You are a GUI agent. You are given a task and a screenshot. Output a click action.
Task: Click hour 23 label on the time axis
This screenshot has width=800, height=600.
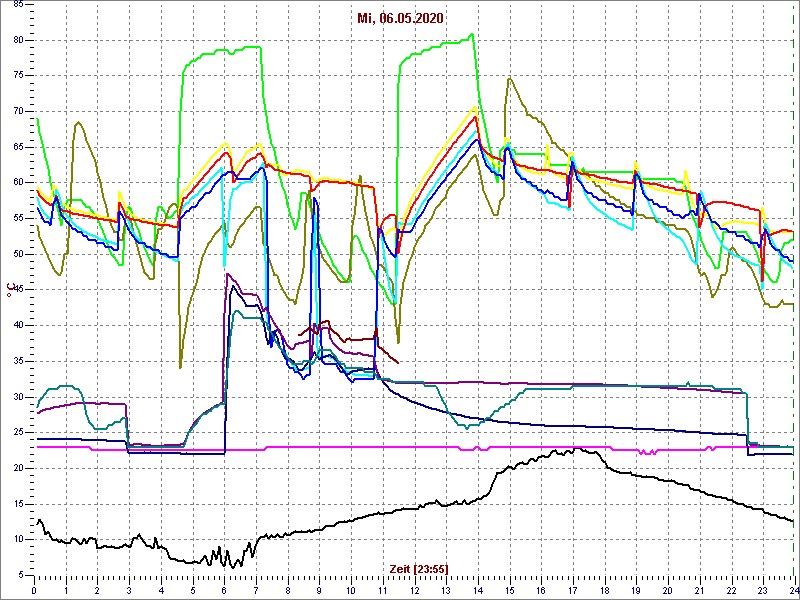[x=763, y=588]
